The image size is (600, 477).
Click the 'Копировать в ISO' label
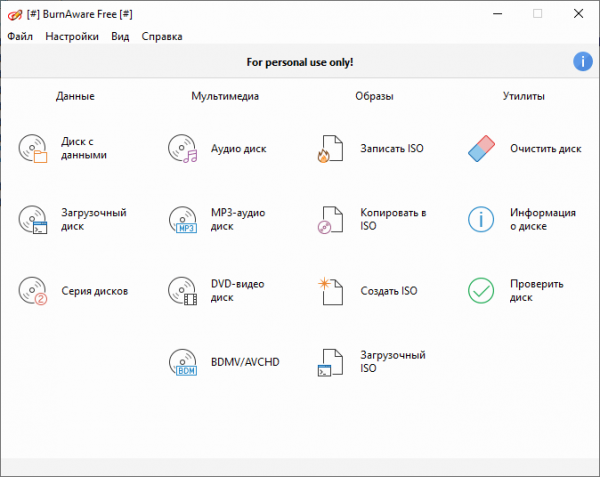[393, 220]
